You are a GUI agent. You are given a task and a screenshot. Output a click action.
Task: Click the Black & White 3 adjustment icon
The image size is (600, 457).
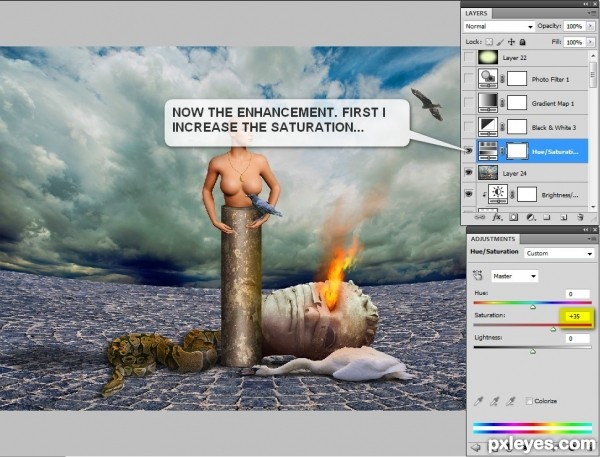point(488,127)
